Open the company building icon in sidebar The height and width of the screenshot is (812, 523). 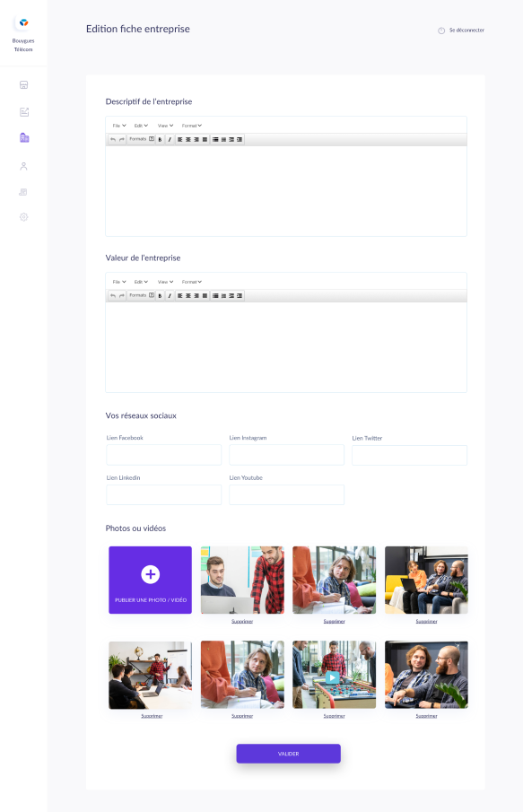24,138
